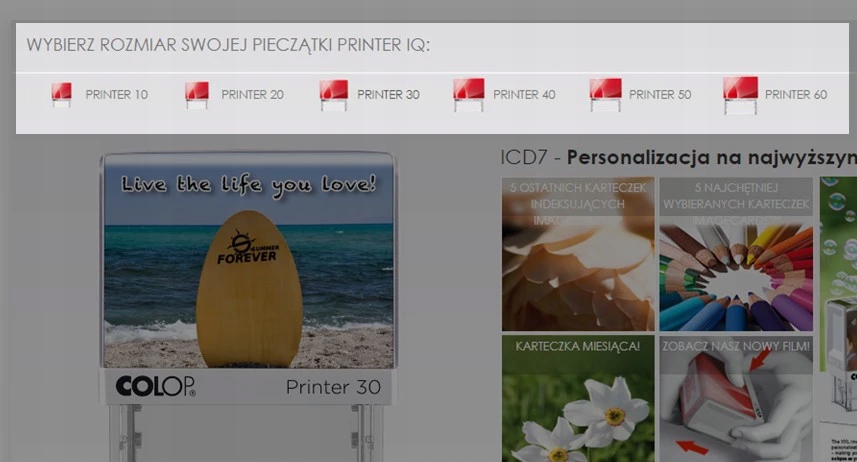Image resolution: width=857 pixels, height=462 pixels.
Task: Open the Karteczka miesiąca flower tile
Action: (578, 399)
